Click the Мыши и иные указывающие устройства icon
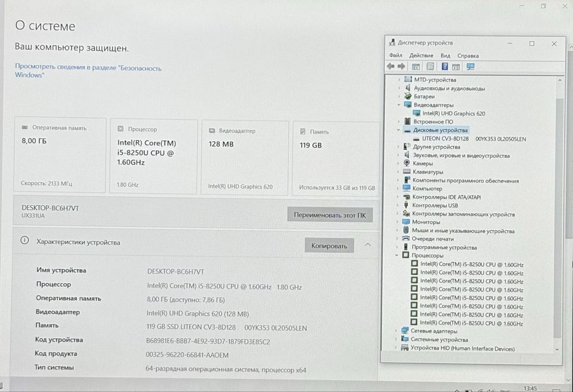Viewport: 573px width, 392px height. click(x=406, y=230)
